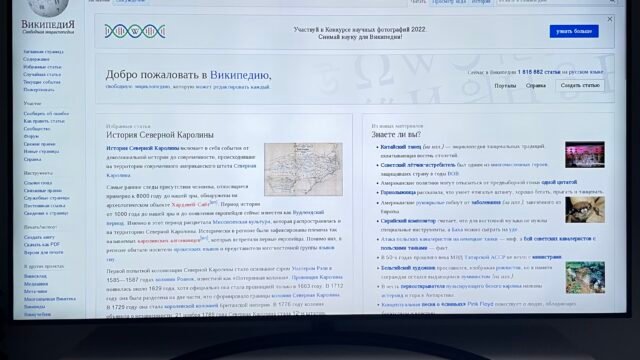Open 'Форум' in the sidebar

tap(31, 136)
